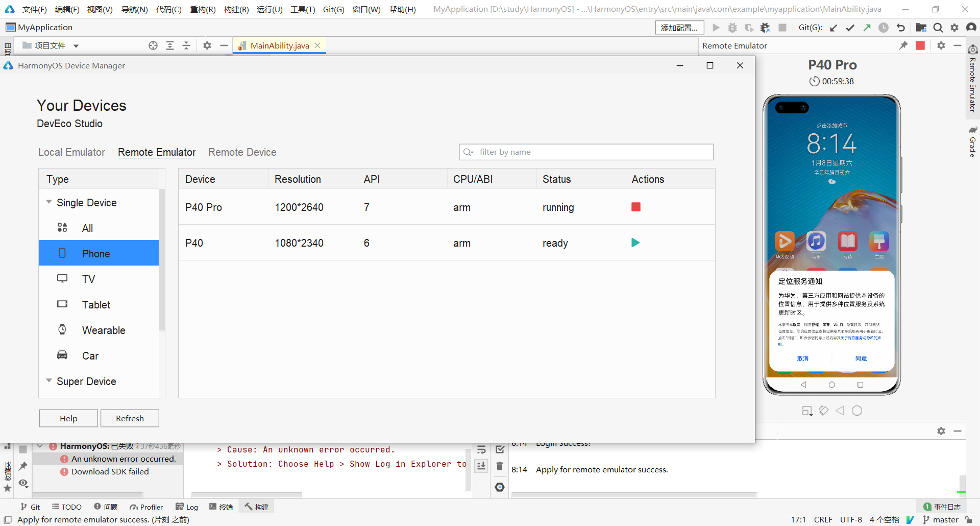This screenshot has width=980, height=526.
Task: Open the Profiler tool window button
Action: click(x=146, y=507)
